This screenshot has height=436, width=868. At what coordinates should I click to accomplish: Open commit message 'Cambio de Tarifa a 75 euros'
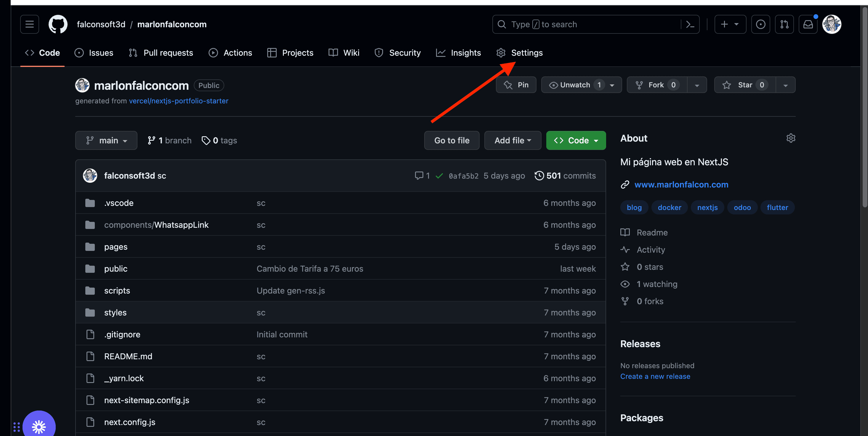click(310, 269)
